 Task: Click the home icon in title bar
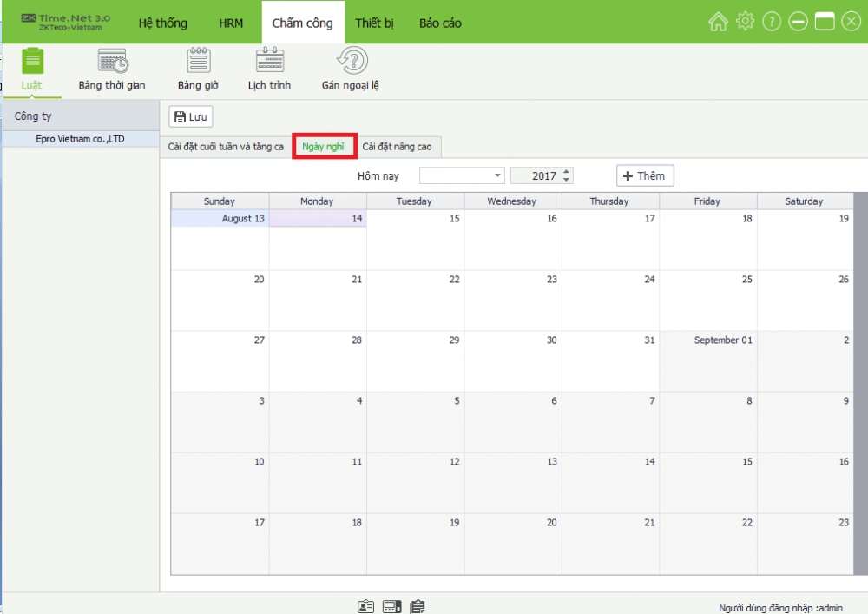click(x=719, y=21)
